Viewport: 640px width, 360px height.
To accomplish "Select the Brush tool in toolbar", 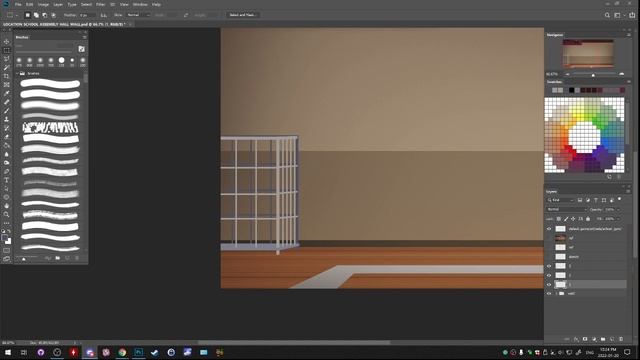I will point(7,111).
